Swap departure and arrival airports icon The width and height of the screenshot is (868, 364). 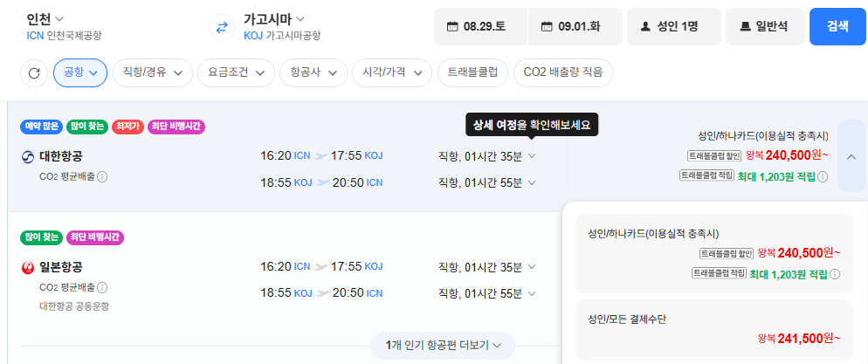click(222, 27)
